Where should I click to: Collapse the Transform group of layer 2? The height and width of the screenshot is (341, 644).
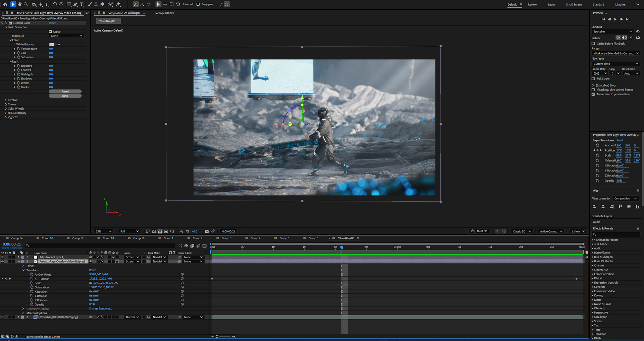[x=23, y=270]
